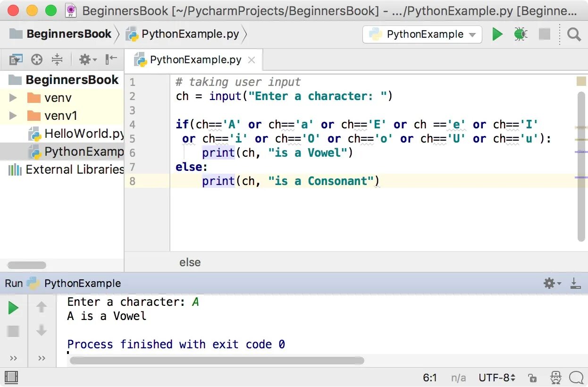Image resolution: width=588 pixels, height=387 pixels.
Task: Toggle the read-only lock icon
Action: tap(532, 378)
